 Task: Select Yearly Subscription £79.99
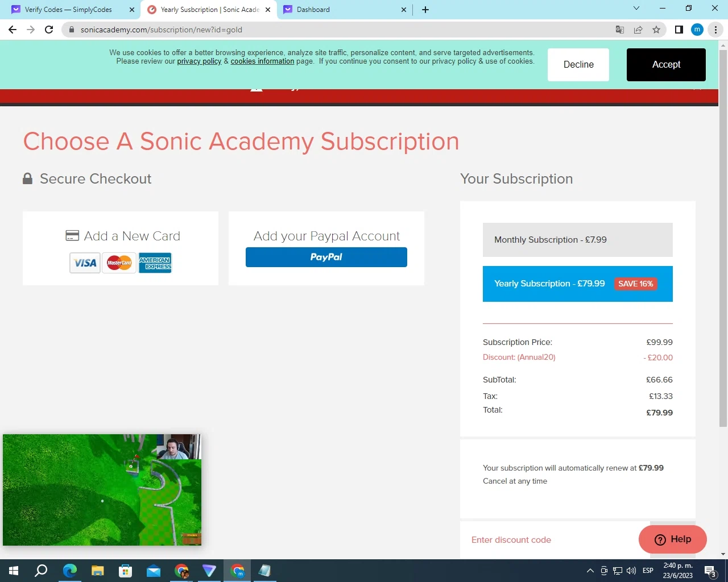click(x=578, y=284)
